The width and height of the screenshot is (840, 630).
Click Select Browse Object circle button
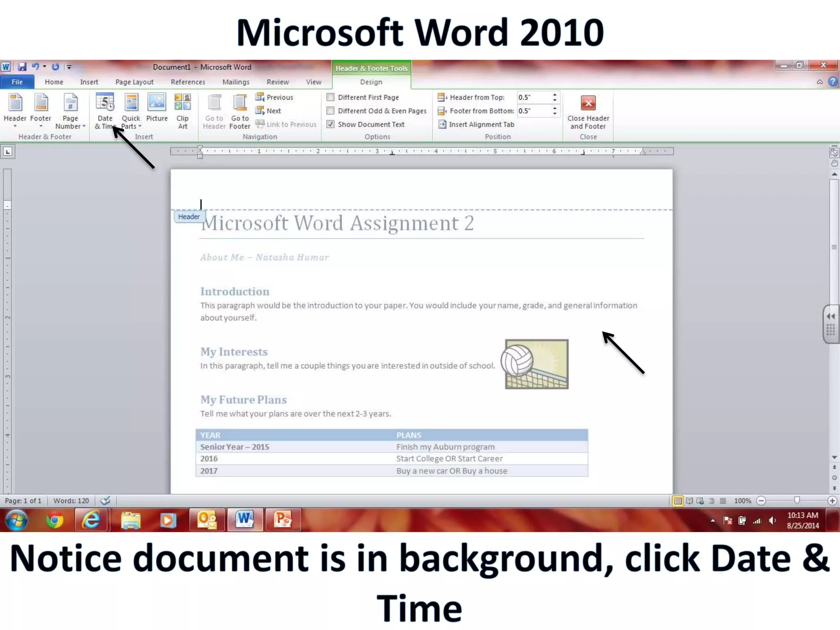[x=834, y=478]
